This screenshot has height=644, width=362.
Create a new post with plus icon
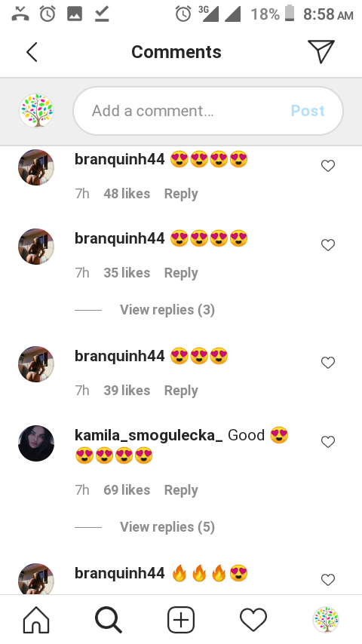pos(181,619)
